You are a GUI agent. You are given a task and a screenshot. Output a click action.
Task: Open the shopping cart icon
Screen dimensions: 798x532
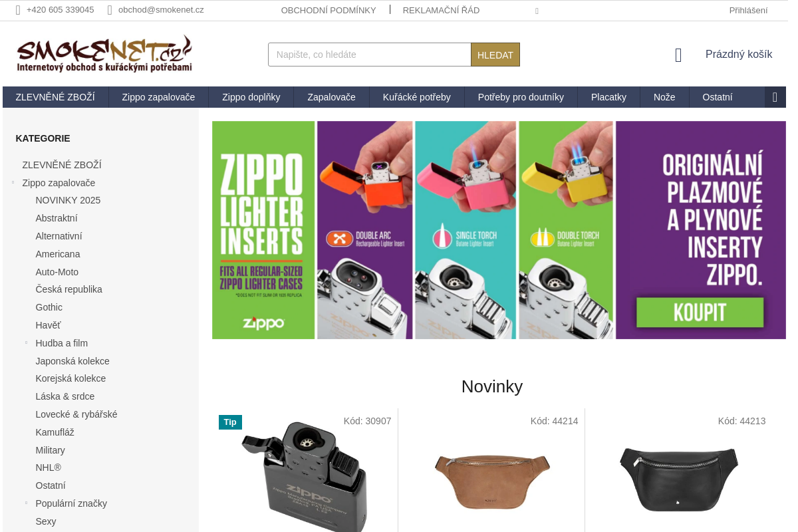click(x=678, y=55)
